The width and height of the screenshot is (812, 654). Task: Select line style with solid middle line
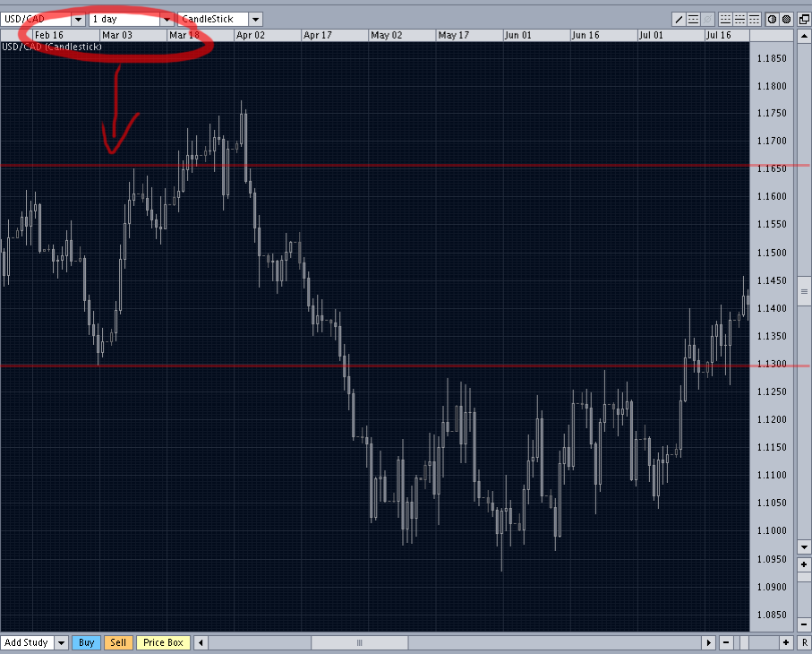pos(740,20)
